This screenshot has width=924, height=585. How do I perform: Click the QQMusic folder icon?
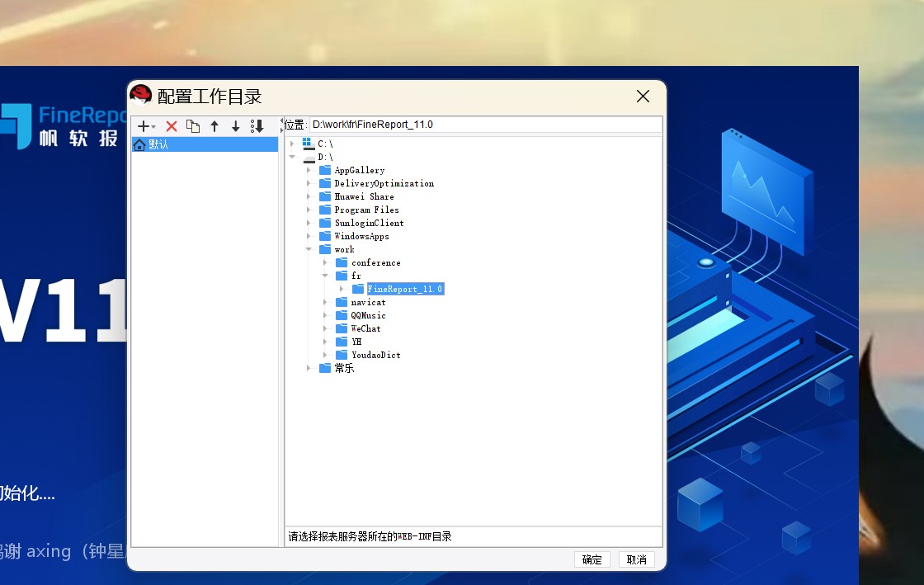(x=342, y=315)
